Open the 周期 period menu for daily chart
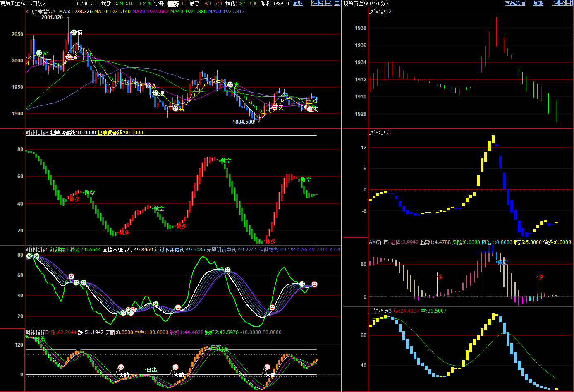Screen dimensions: 574x392 (x=298, y=3)
